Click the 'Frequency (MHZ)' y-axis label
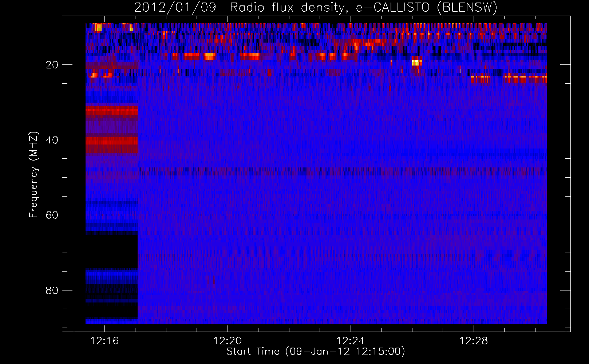Screen dimensions: 589x364 point(33,175)
